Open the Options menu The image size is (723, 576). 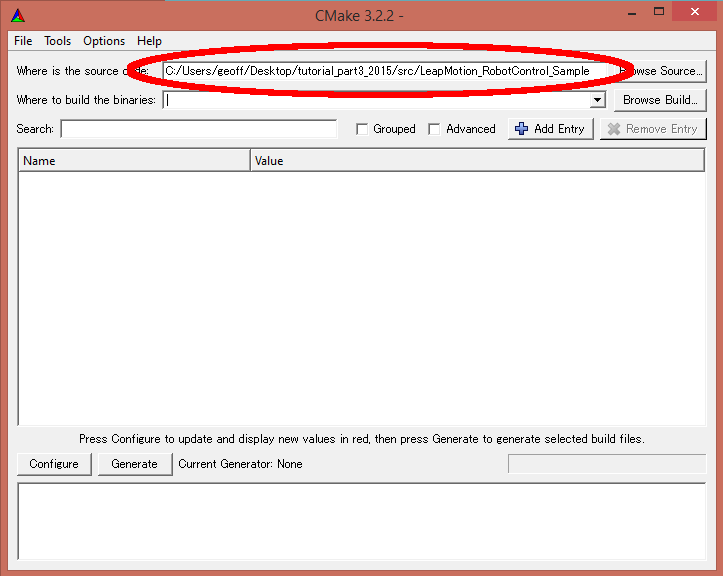[x=104, y=41]
